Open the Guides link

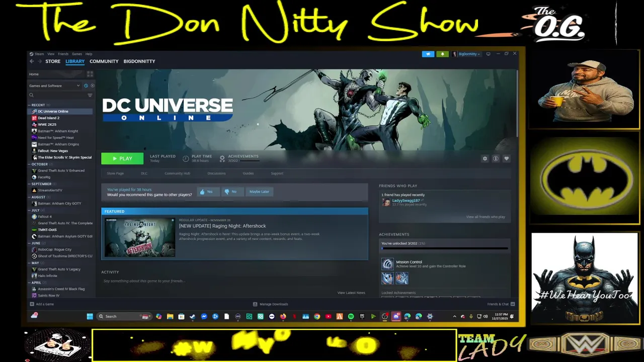248,173
